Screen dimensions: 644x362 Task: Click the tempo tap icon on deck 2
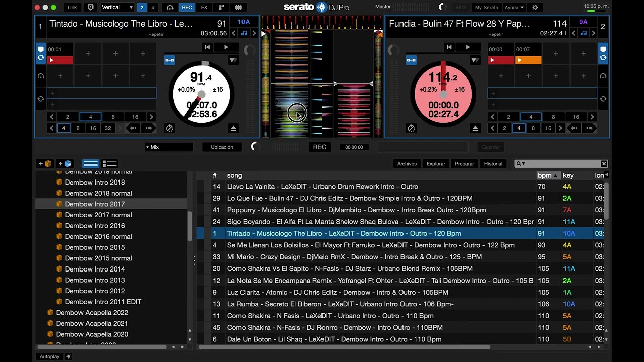point(411,128)
